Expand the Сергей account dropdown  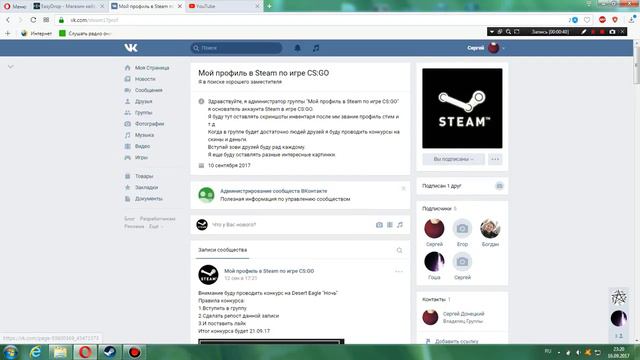(486, 48)
